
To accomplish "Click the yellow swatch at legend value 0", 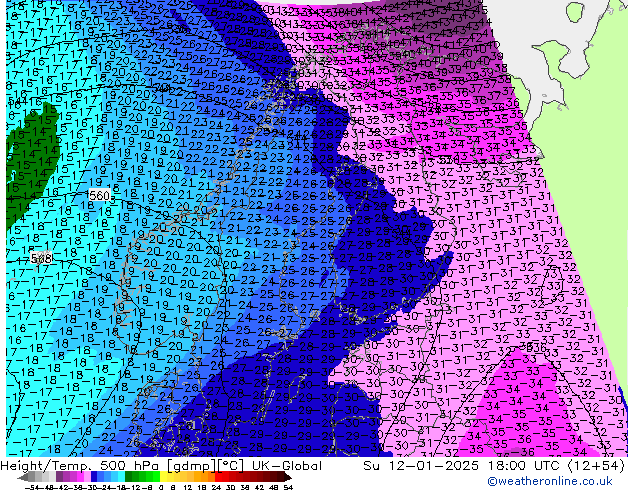I will 163,478.
